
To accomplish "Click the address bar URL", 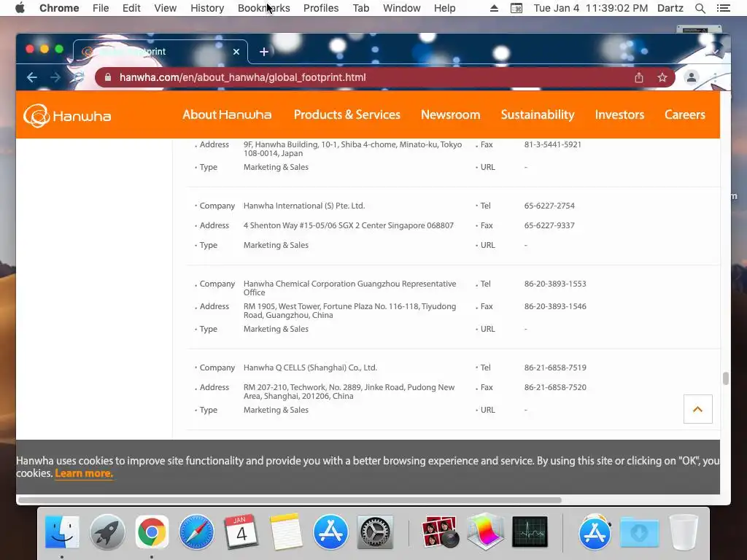I will coord(242,77).
